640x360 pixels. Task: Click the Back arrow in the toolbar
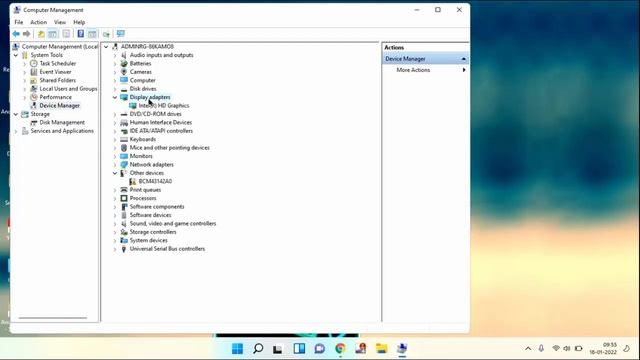(x=16, y=34)
